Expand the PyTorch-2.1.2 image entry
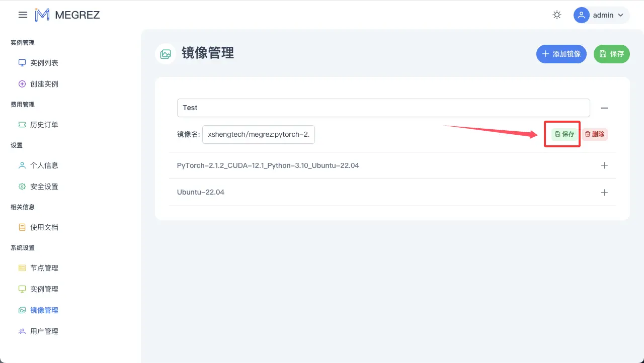Screen dimensions: 644x363 604,165
